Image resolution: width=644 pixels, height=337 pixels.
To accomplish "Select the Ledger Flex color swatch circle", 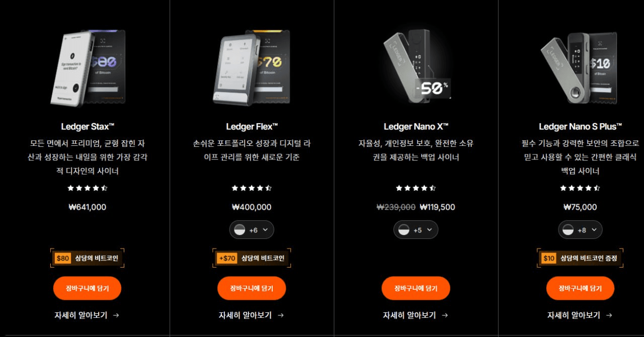I will (x=239, y=230).
